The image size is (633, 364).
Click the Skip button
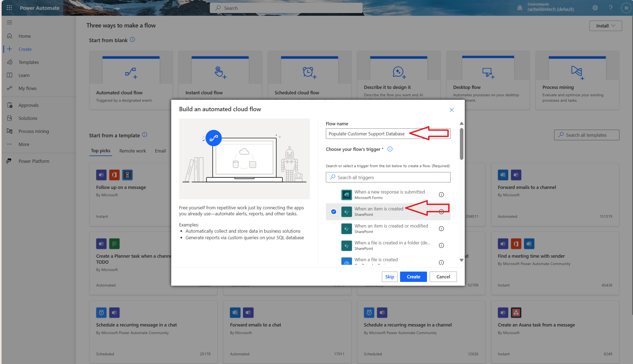click(x=389, y=276)
